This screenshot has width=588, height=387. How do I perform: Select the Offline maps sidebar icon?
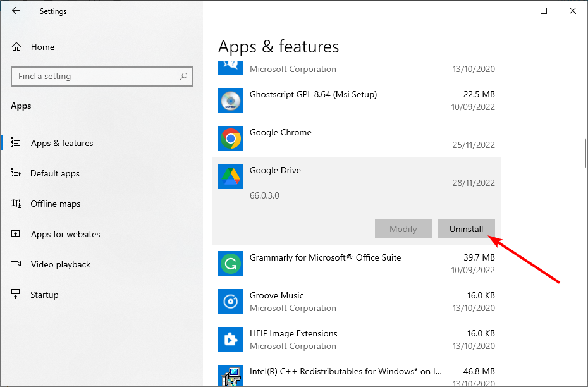coord(15,203)
